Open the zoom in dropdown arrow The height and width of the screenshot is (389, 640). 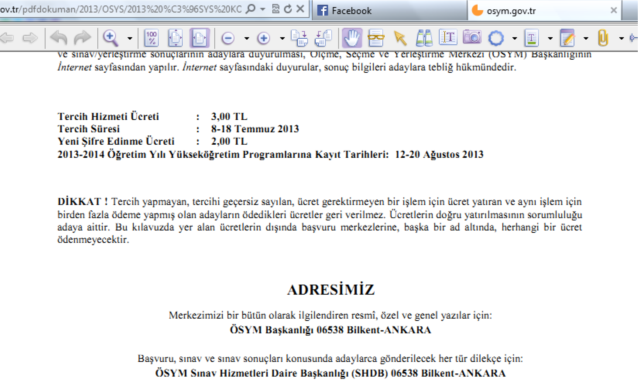282,38
